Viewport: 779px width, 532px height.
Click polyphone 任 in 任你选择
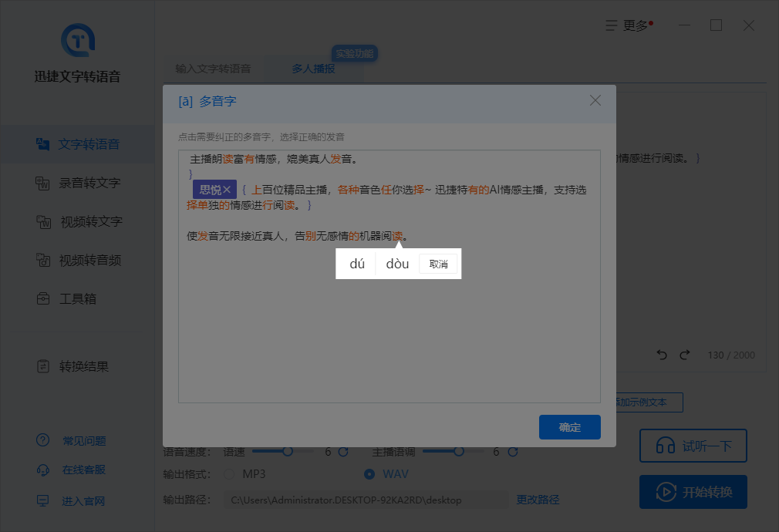point(386,190)
